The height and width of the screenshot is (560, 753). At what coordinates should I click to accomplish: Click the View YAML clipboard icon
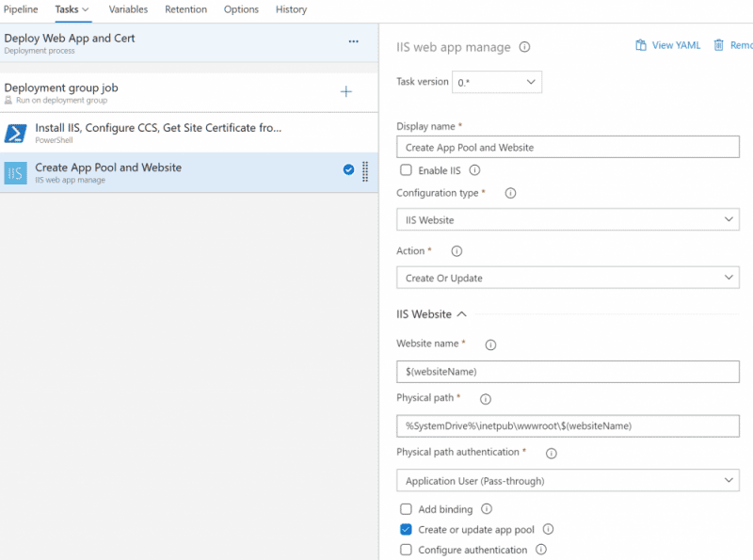click(641, 45)
